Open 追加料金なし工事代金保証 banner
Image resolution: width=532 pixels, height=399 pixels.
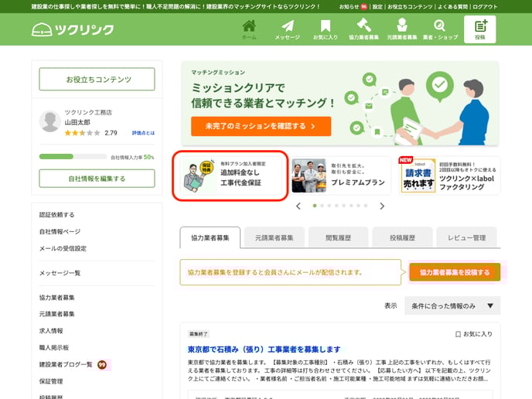tap(230, 176)
